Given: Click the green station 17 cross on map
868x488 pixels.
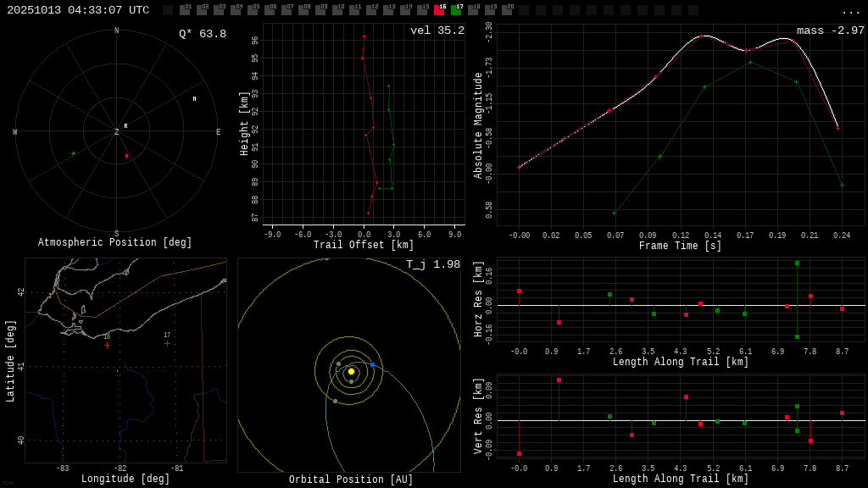Looking at the screenshot, I should [x=167, y=343].
